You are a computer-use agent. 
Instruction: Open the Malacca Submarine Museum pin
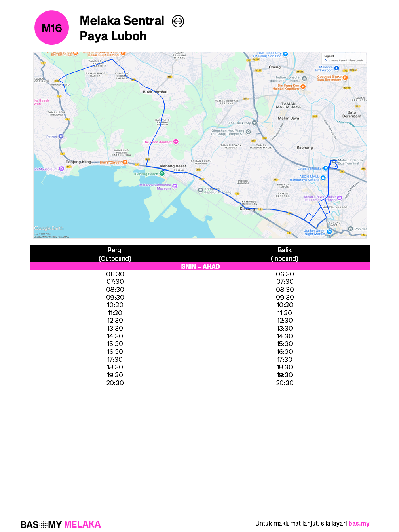175,186
